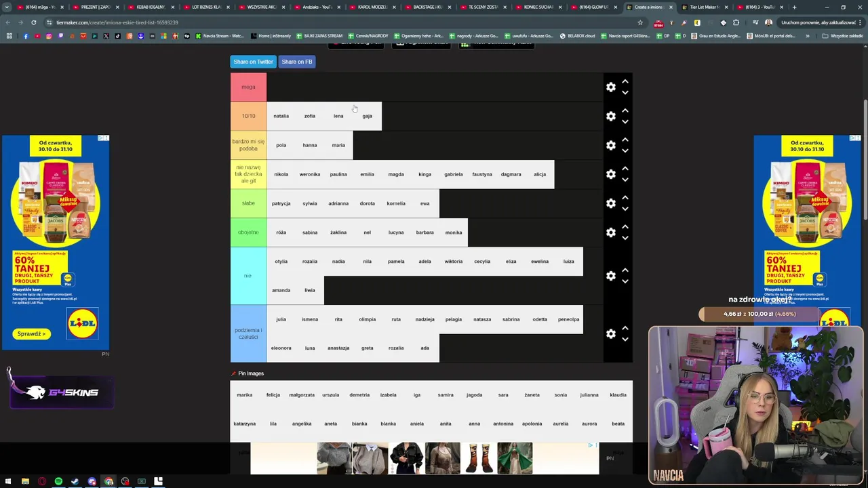Open Spotify from the taskbar
Image resolution: width=868 pixels, height=488 pixels.
pos(58,481)
